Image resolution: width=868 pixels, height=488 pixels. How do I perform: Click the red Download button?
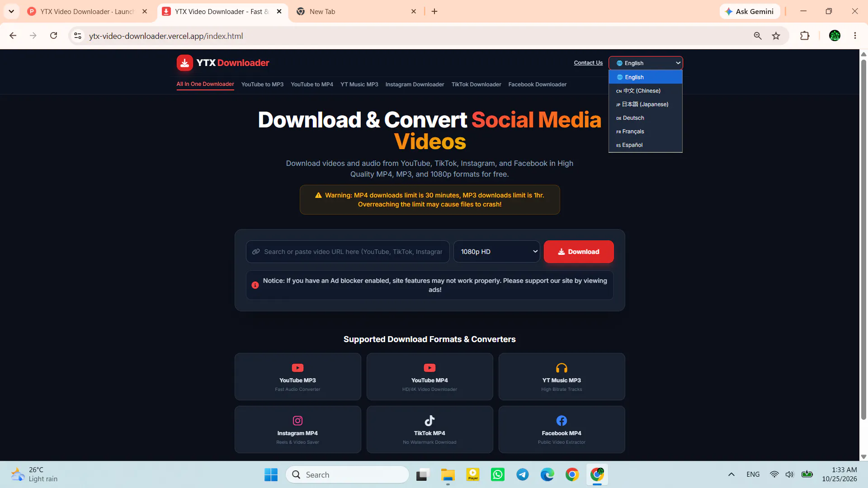(x=579, y=252)
